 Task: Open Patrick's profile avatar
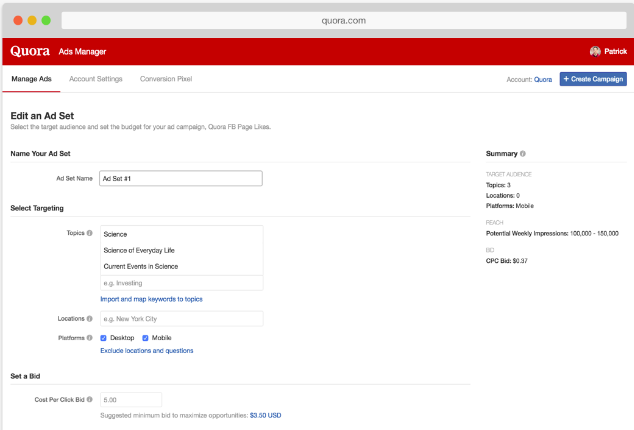[x=595, y=51]
